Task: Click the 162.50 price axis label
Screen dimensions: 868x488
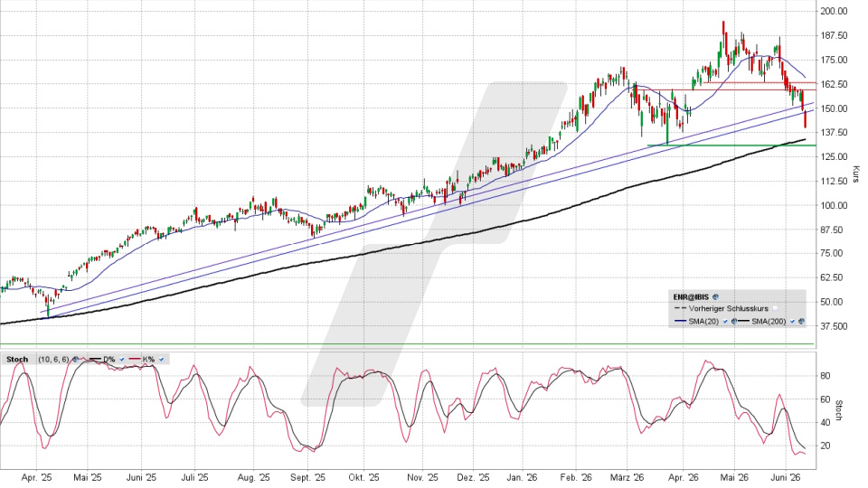Action: [x=835, y=84]
